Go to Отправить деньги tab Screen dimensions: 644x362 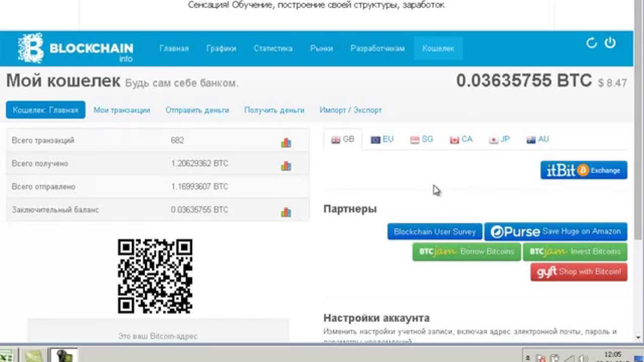click(197, 110)
